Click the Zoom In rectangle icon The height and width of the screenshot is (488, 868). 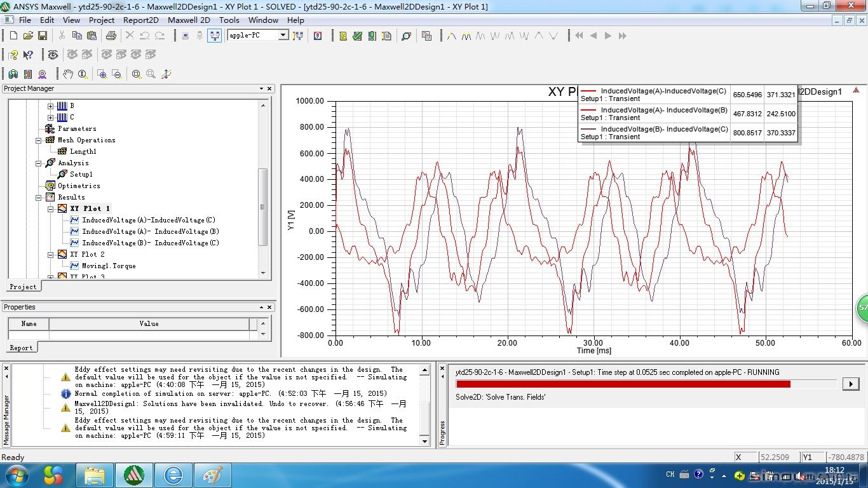point(102,74)
